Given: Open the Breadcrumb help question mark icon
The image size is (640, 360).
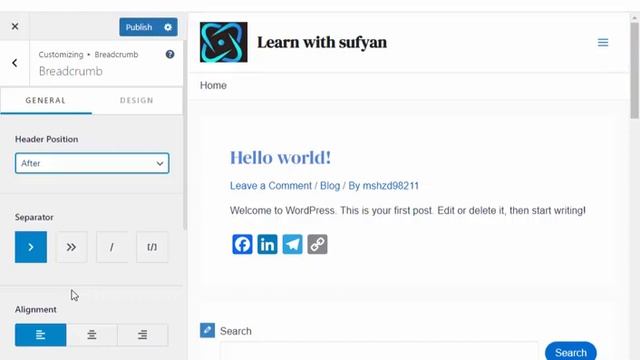Looking at the screenshot, I should pos(170,54).
